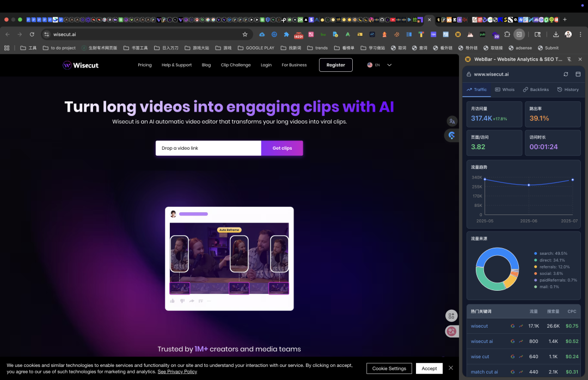The height and width of the screenshot is (380, 588).
Task: Switch to the History tab
Action: click(568, 90)
